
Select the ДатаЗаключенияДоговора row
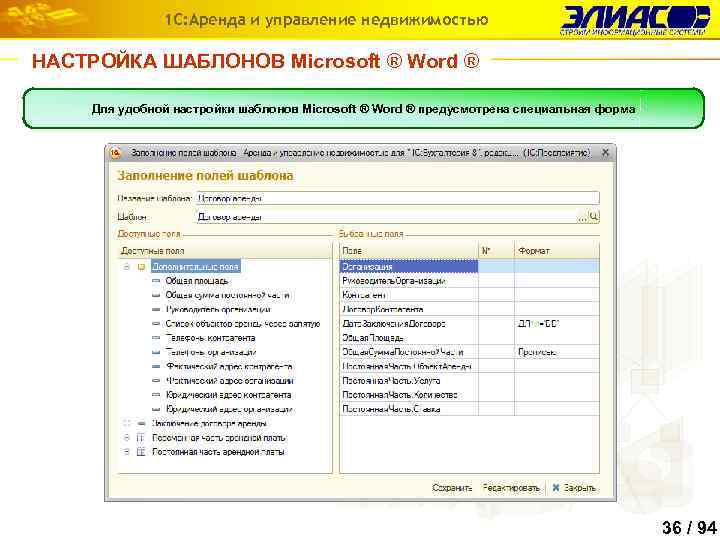click(x=469, y=324)
